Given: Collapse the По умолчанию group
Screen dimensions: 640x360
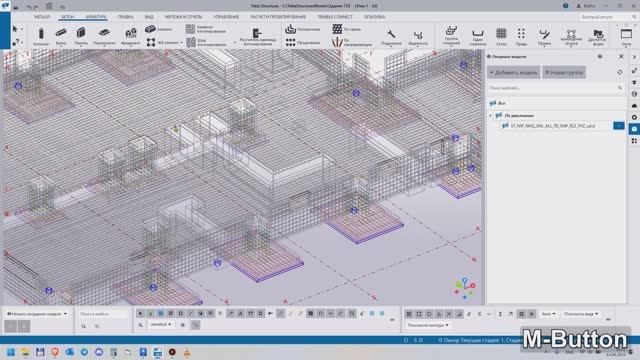Looking at the screenshot, I should [491, 116].
